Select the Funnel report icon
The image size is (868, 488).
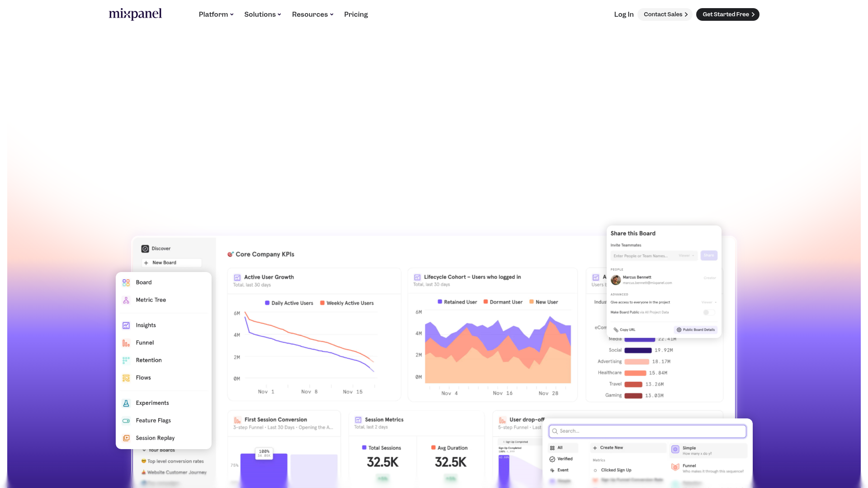pos(126,343)
